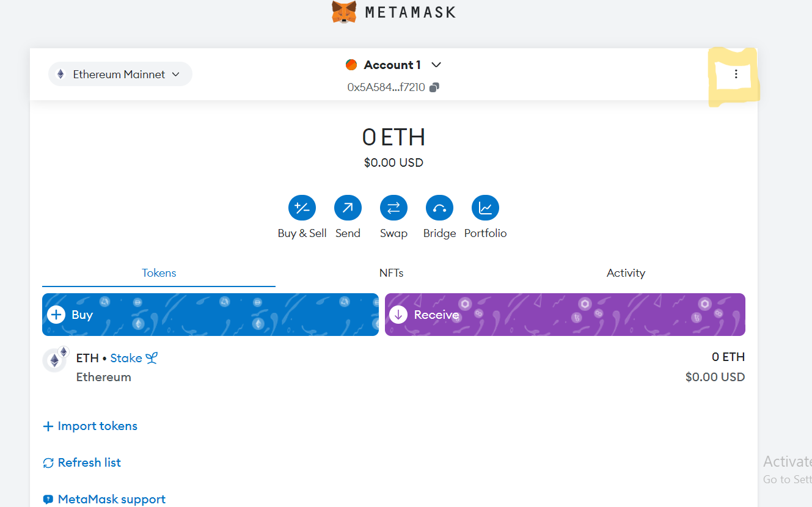Click the Bridge icon
This screenshot has height=507, width=812.
[439, 208]
